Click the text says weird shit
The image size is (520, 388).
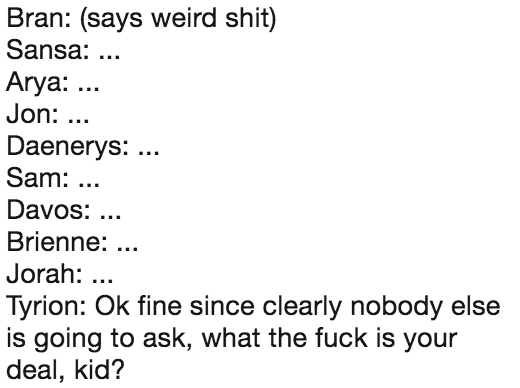178,19
